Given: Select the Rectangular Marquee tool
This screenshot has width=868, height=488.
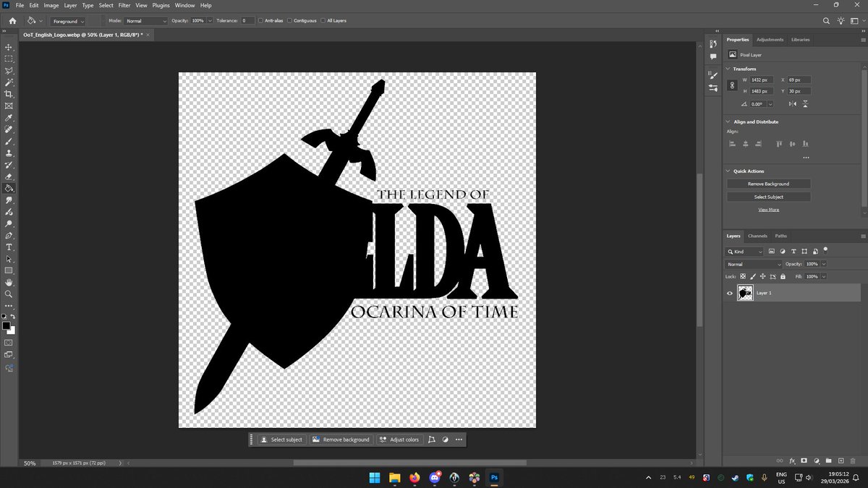Looking at the screenshot, I should [x=9, y=59].
